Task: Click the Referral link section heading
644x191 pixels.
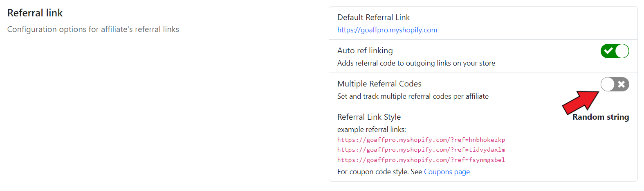Action: tap(35, 13)
